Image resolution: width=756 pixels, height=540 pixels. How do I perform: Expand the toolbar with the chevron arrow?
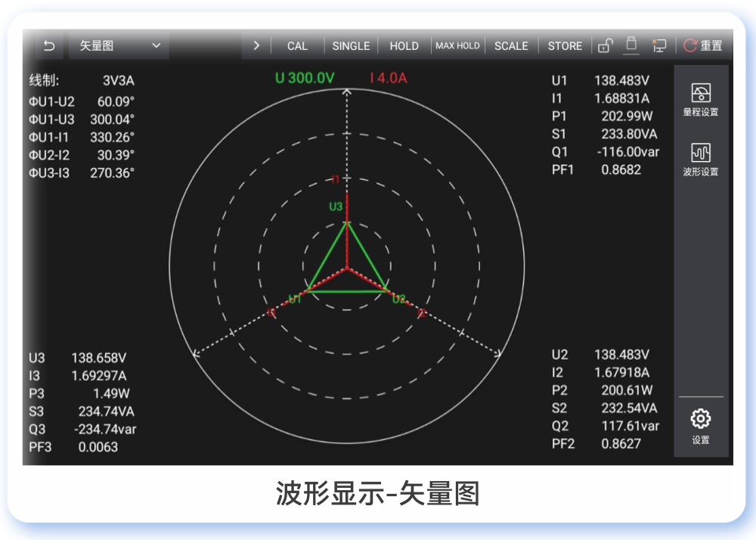coord(256,45)
